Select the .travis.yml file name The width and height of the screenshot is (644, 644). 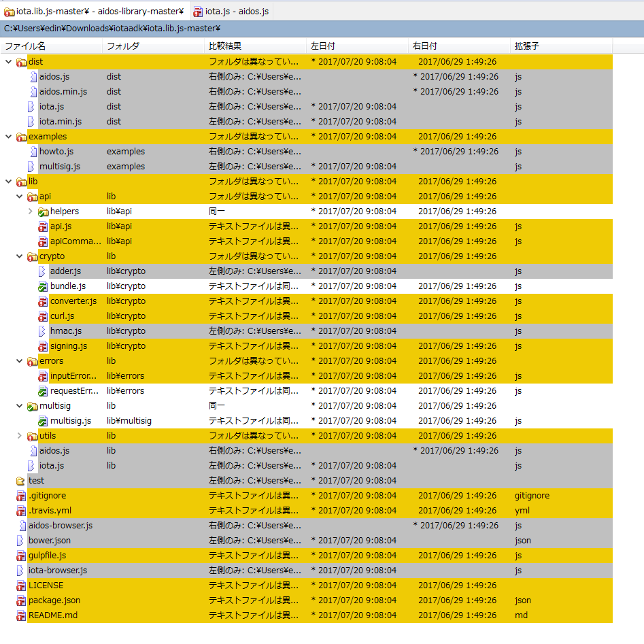pyautogui.click(x=50, y=511)
